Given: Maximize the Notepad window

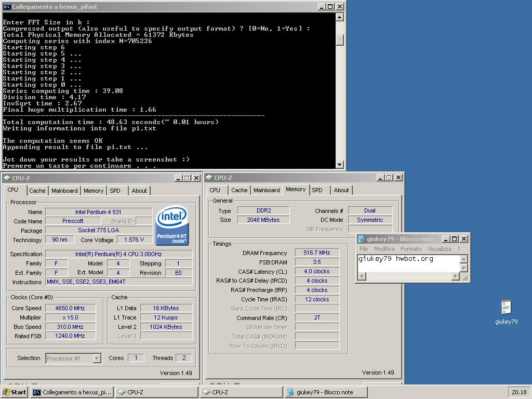Looking at the screenshot, I should (x=455, y=239).
